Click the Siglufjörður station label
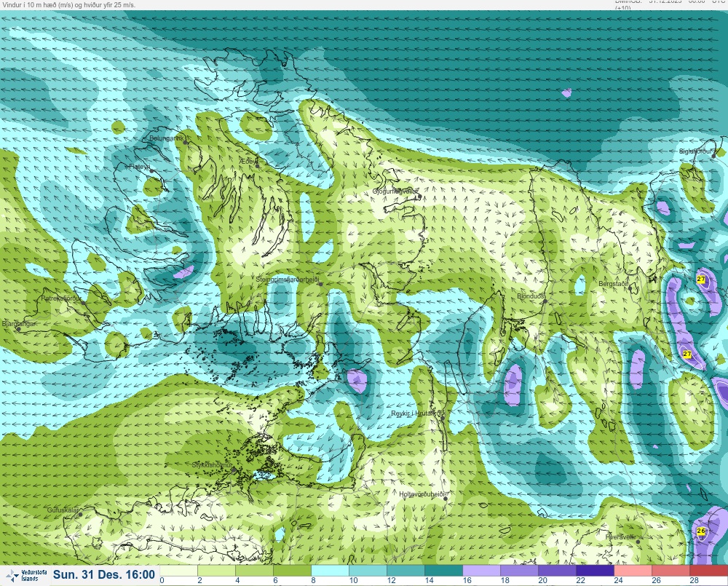The width and height of the screenshot is (728, 586). tap(695, 151)
